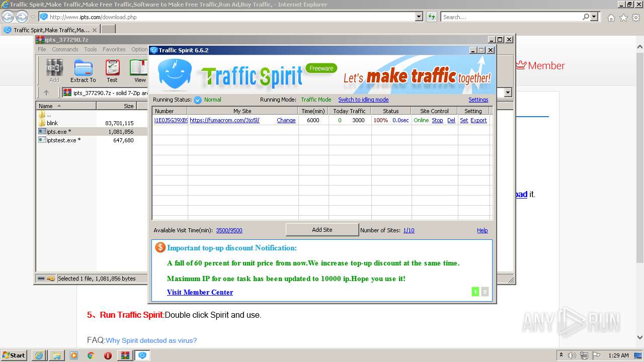Sort WinRAR list by Name column

[66, 106]
